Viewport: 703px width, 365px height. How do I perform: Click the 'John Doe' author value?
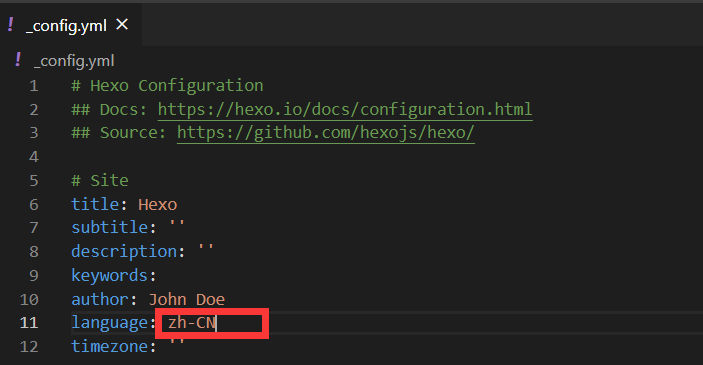click(x=187, y=299)
